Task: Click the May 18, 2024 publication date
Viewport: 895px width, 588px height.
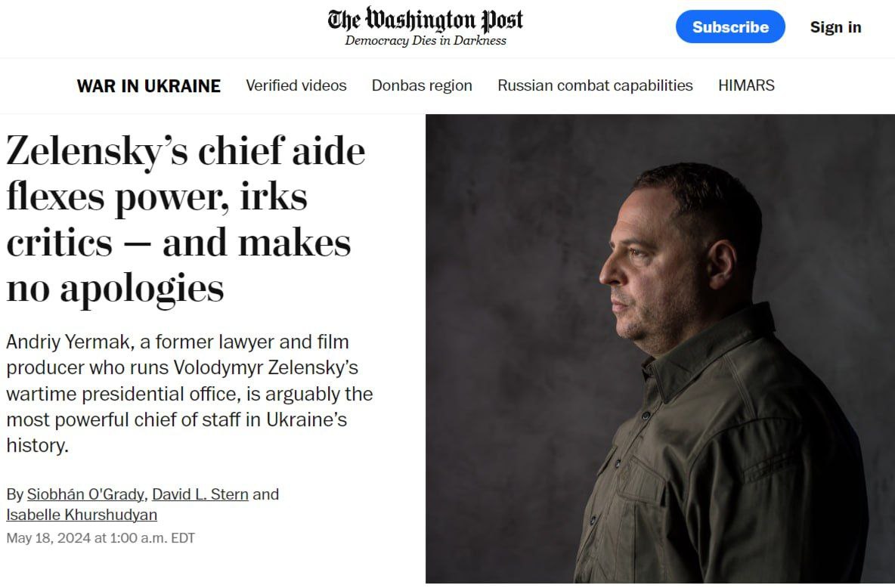Action: click(x=101, y=538)
